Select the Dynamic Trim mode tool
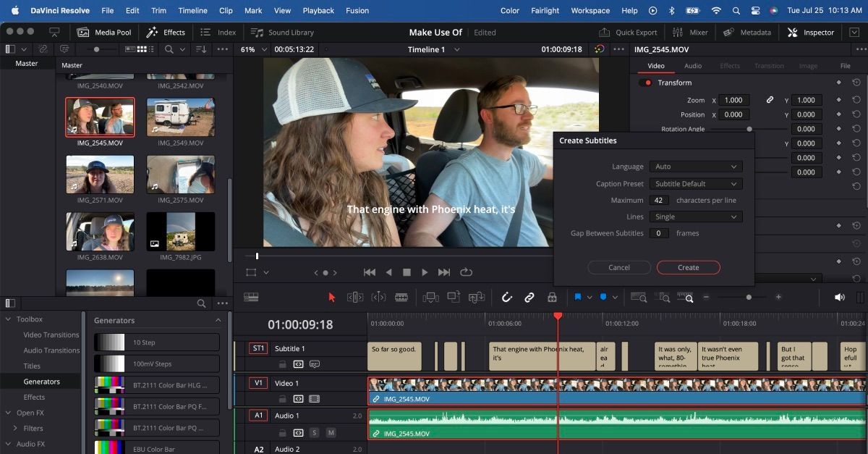868x454 pixels. tap(378, 297)
